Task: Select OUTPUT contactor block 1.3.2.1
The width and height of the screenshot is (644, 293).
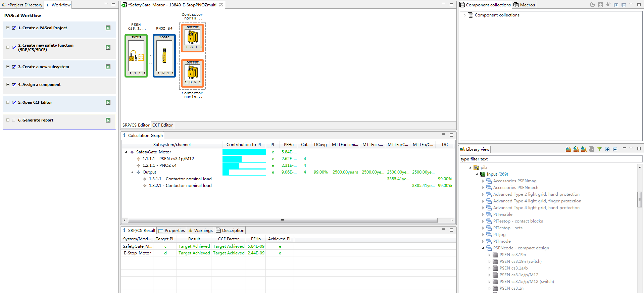Action: click(x=193, y=73)
